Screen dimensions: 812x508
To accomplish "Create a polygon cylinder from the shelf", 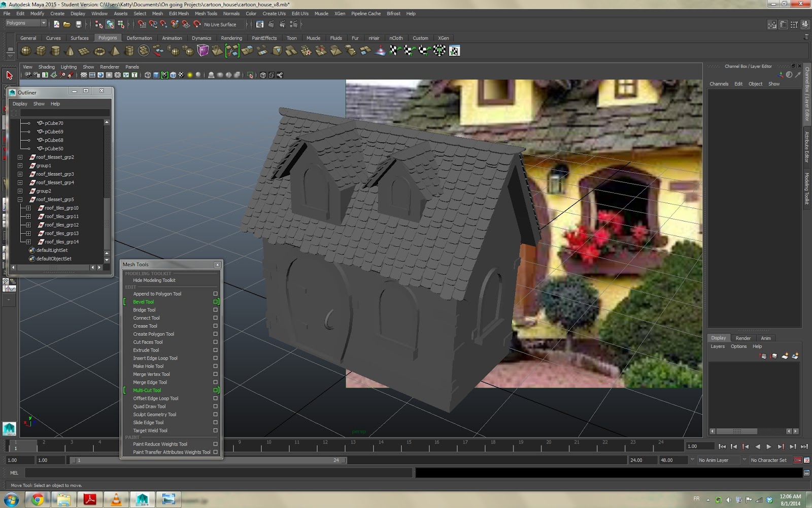I will click(56, 51).
